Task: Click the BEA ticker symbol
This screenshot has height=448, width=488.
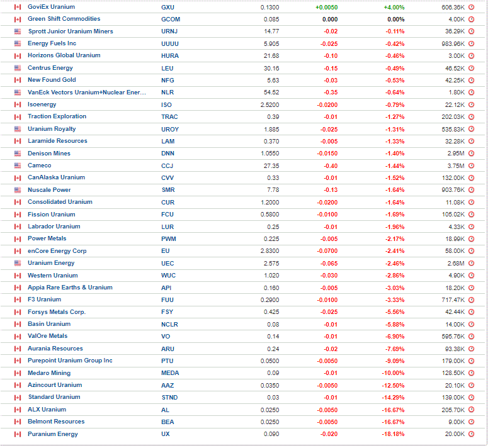Action: 167,422
